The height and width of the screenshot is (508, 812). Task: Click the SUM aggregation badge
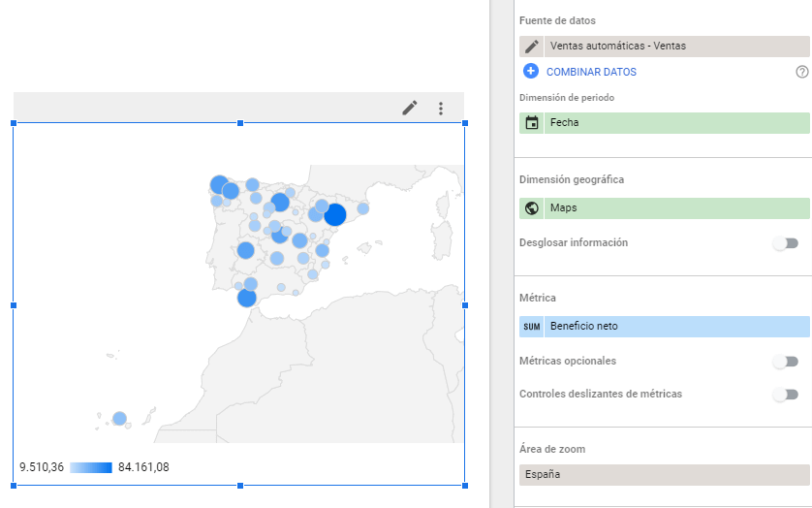[x=532, y=327]
